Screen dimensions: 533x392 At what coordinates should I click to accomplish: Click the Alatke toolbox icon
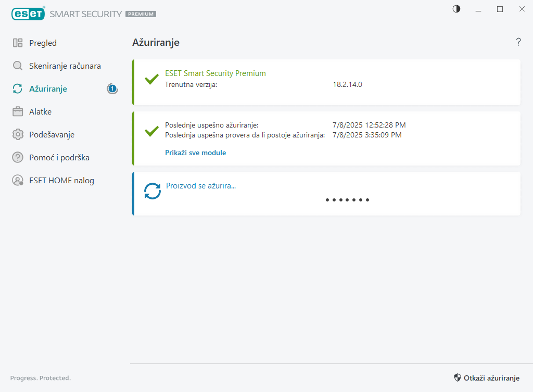point(18,112)
